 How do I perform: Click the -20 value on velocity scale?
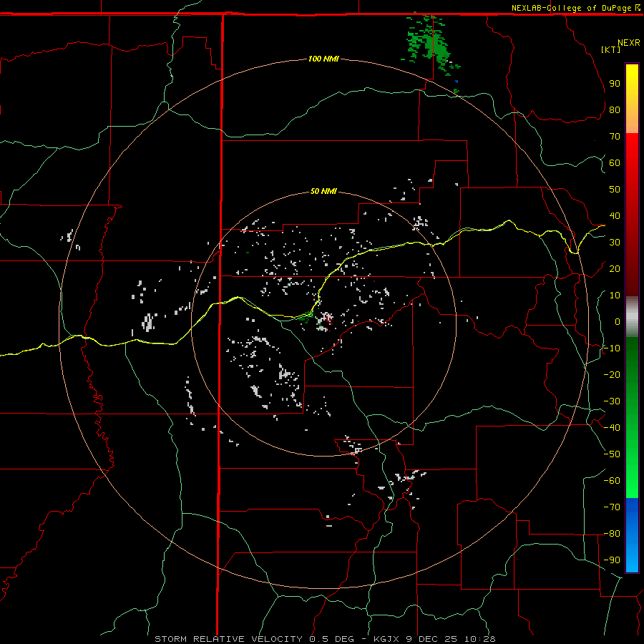pyautogui.click(x=612, y=375)
